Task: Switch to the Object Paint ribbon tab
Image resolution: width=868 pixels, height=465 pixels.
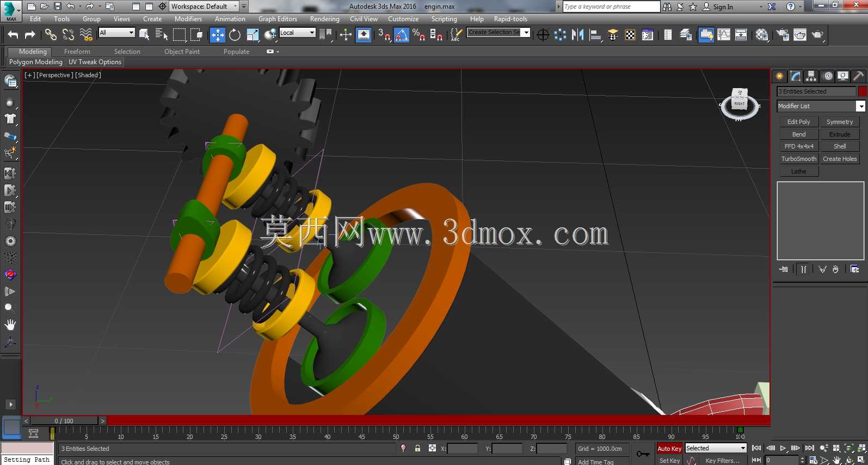Action: point(182,52)
